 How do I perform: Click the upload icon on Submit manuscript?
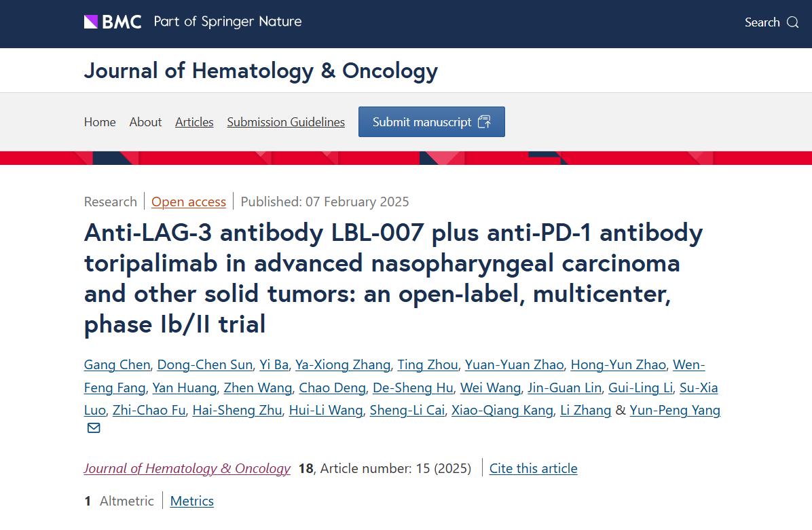[x=484, y=122]
